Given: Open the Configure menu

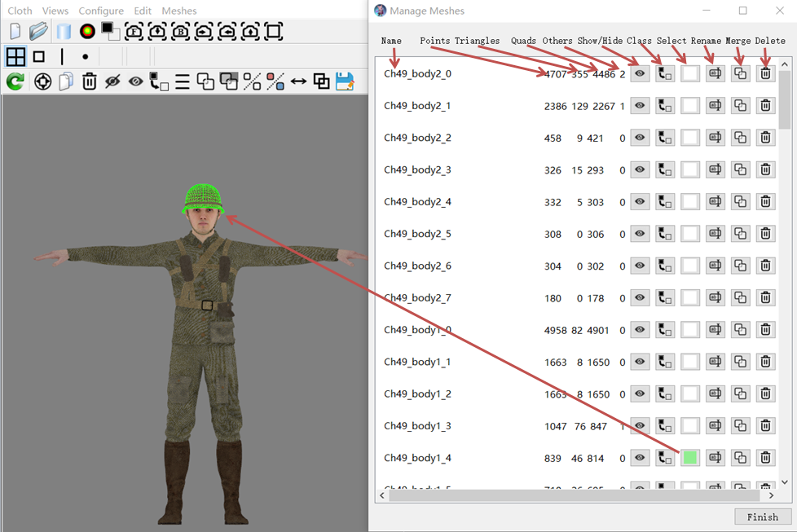Looking at the screenshot, I should tap(101, 11).
